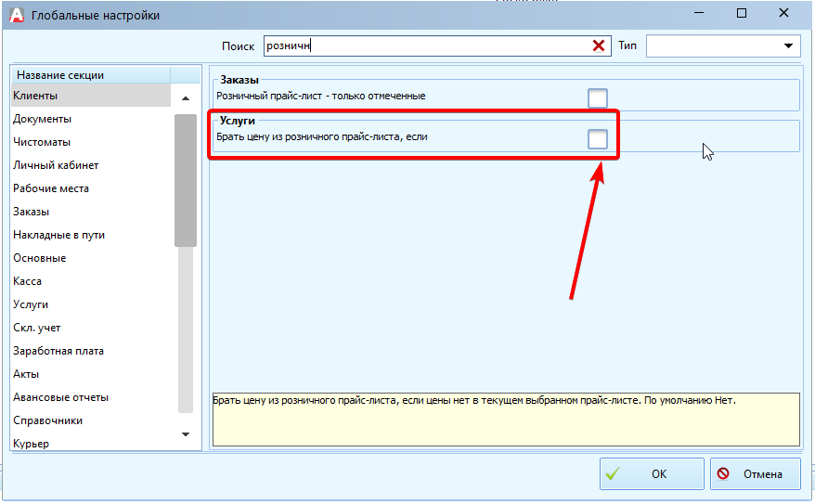Click 'Название секции' column header

coord(60,75)
